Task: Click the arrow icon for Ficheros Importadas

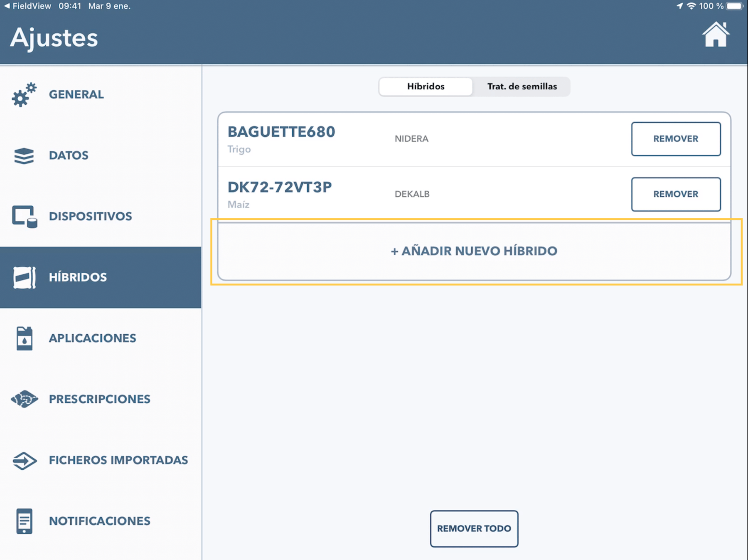Action: coord(24,460)
